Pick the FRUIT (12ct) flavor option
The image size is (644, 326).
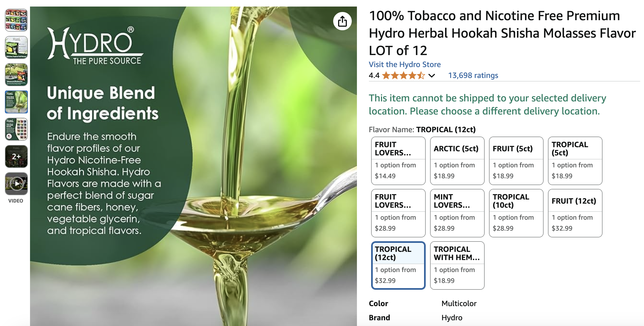(575, 213)
